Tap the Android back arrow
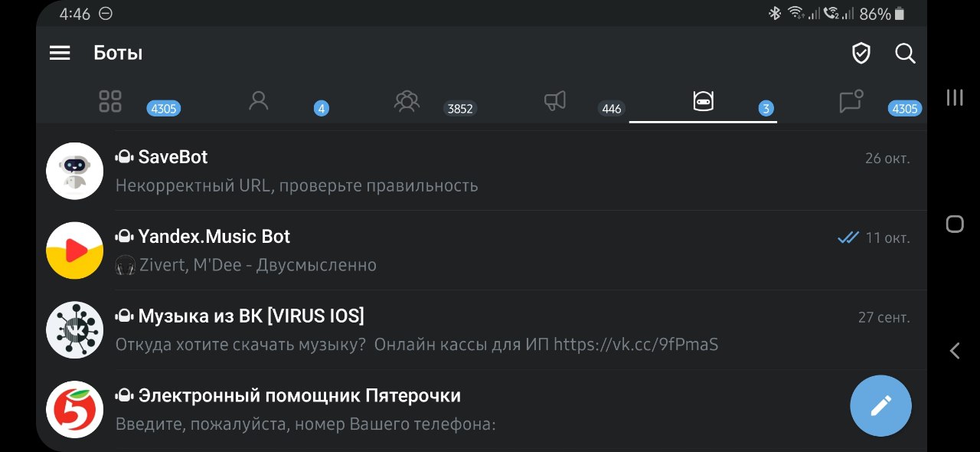980x452 pixels. pos(955,351)
